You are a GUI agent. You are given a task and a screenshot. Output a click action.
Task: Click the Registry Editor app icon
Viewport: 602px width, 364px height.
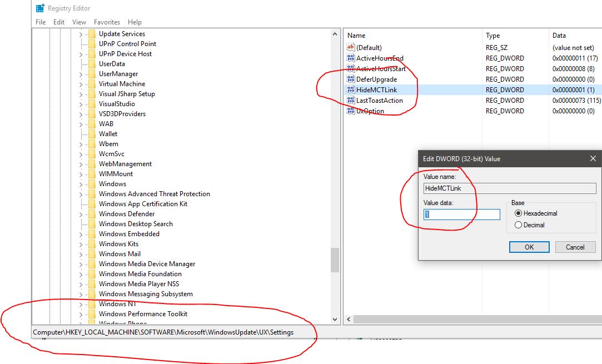click(x=40, y=8)
